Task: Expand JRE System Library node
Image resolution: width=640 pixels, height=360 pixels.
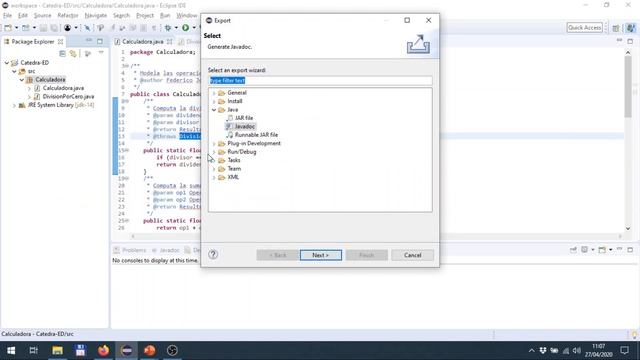Action: pos(15,105)
